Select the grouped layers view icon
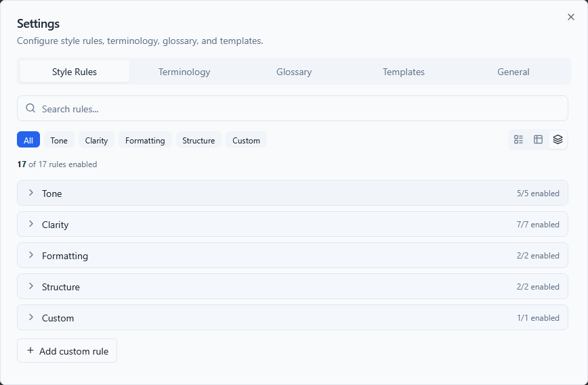 (x=558, y=139)
